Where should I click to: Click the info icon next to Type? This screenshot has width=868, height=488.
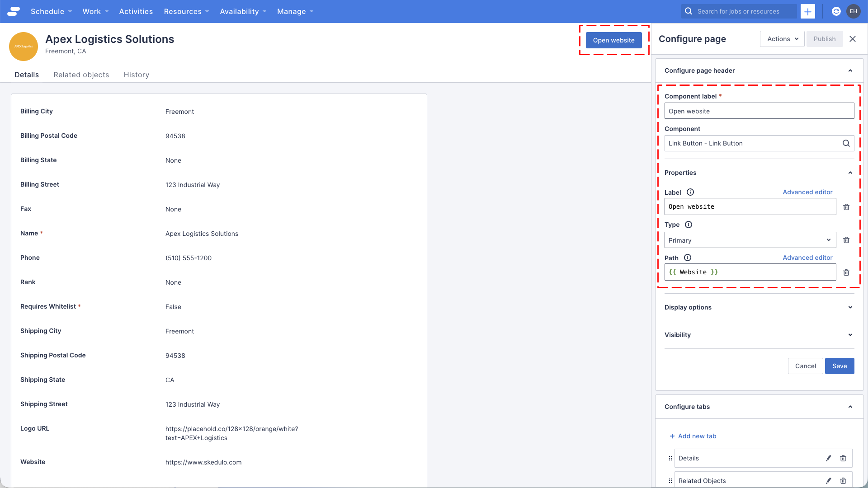[689, 225]
